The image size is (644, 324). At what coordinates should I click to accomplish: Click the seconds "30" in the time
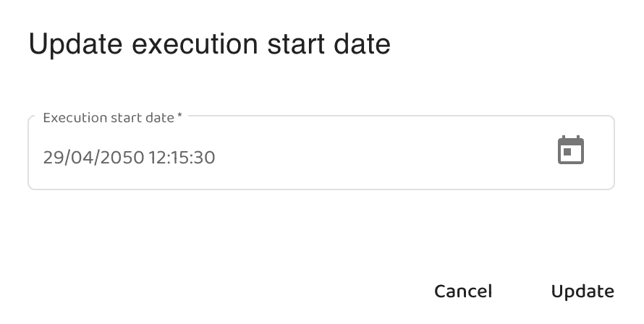tap(204, 157)
